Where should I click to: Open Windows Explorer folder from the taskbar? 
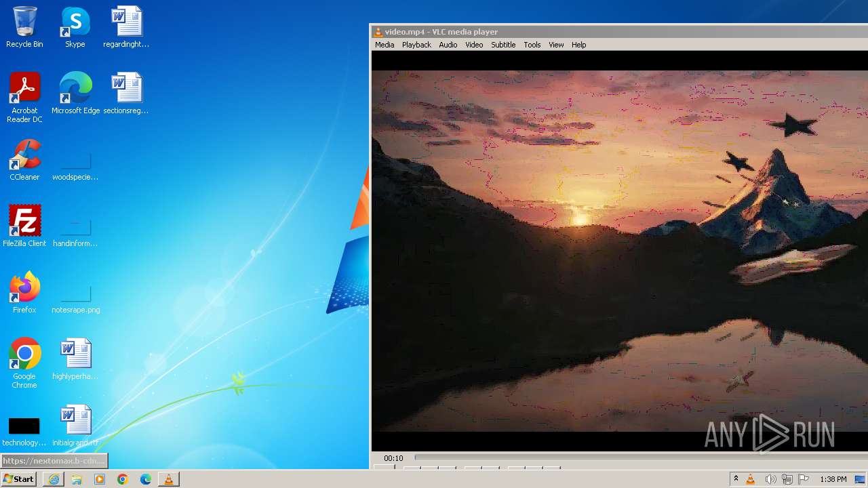pyautogui.click(x=77, y=479)
